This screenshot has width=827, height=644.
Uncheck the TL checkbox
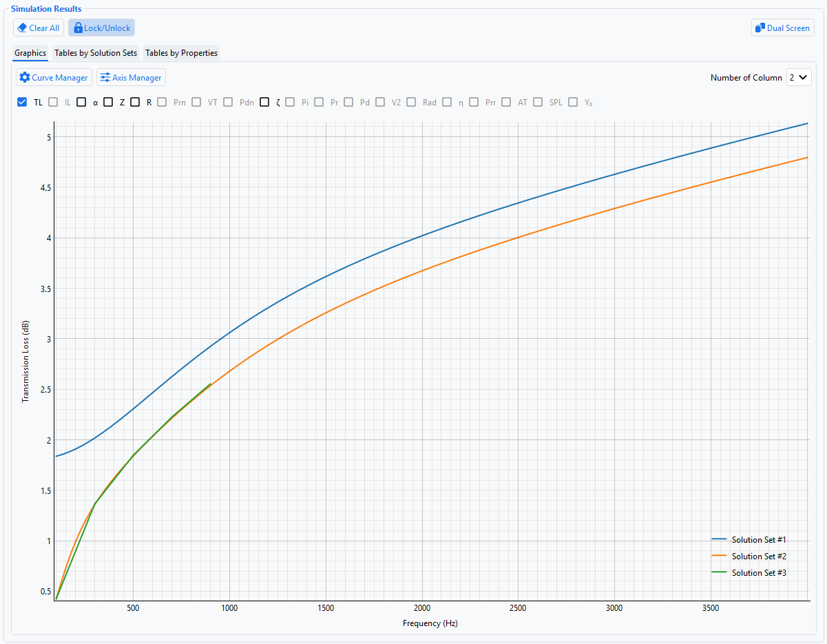[22, 103]
